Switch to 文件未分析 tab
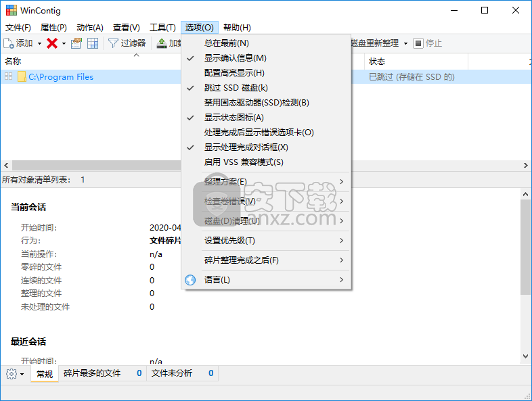This screenshot has height=401, width=532. tap(182, 373)
